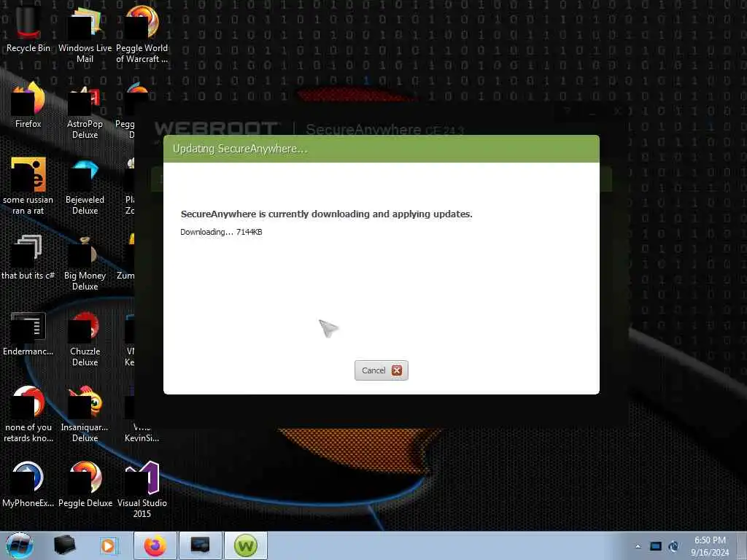
Task: Click the black box taskbar icon
Action: 65,545
